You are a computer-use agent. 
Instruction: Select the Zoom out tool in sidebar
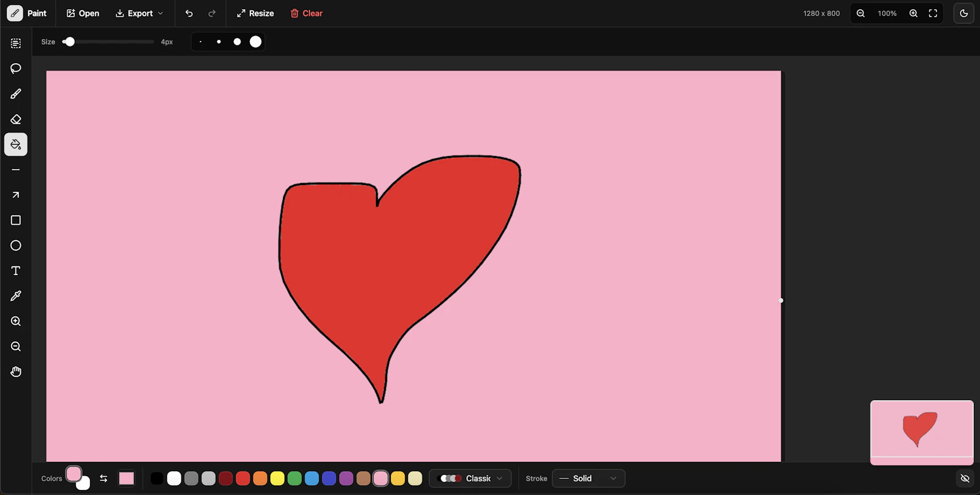(16, 347)
